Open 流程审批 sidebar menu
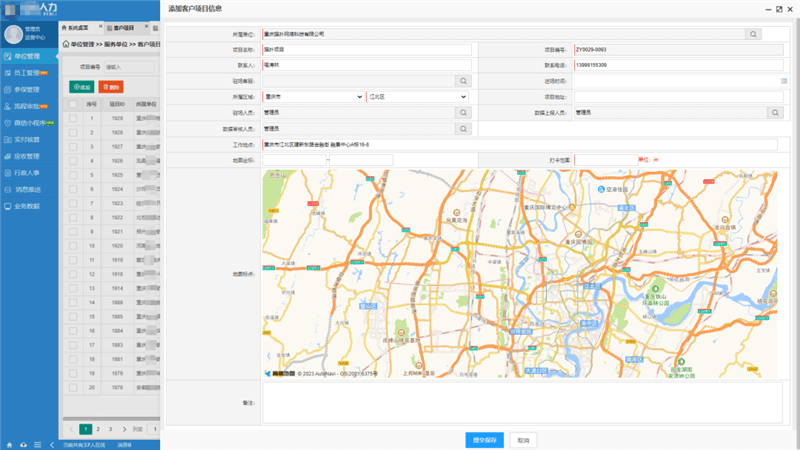Screen dimensions: 800x450 click(x=29, y=106)
